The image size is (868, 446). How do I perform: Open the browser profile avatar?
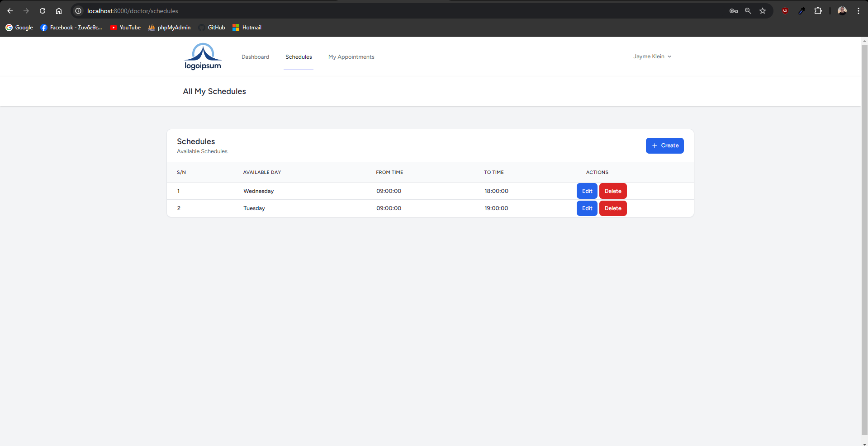tap(842, 11)
